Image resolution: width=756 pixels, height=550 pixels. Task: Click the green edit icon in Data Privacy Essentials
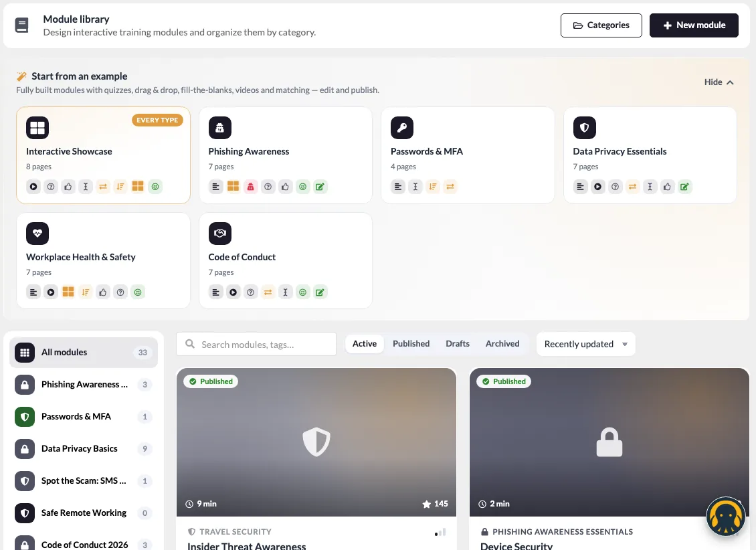pos(684,187)
